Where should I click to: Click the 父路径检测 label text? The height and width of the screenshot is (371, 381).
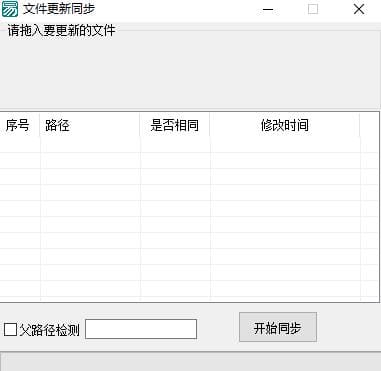click(x=49, y=330)
